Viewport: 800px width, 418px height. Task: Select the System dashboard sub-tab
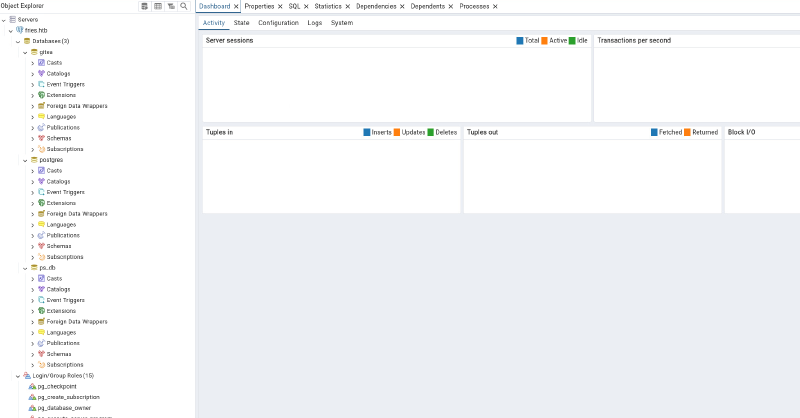tap(342, 23)
